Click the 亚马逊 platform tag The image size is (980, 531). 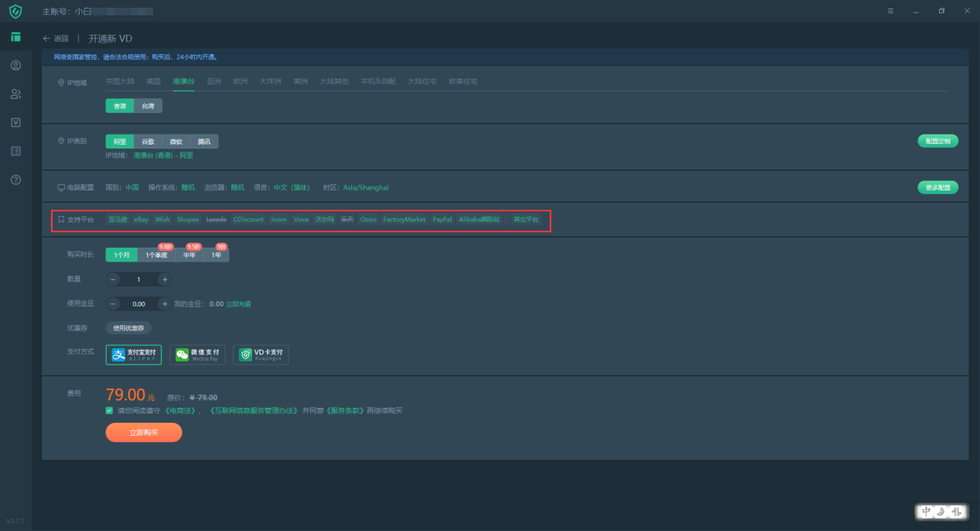pyautogui.click(x=118, y=220)
